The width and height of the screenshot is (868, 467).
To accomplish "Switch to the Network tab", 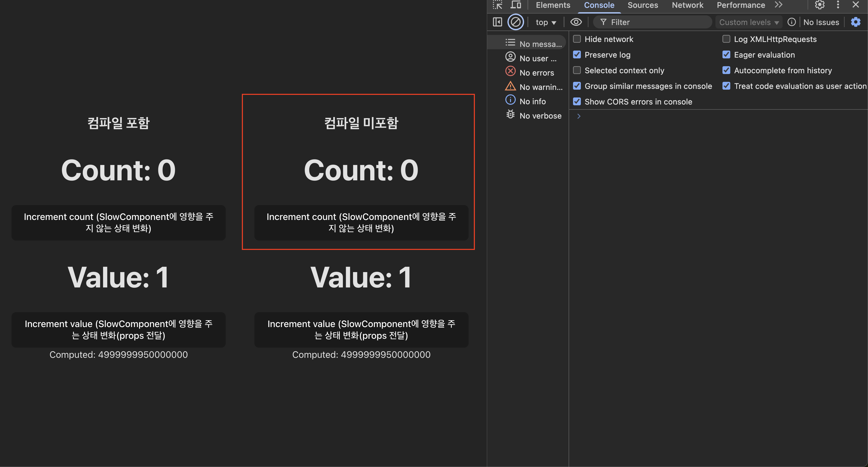I will [687, 5].
